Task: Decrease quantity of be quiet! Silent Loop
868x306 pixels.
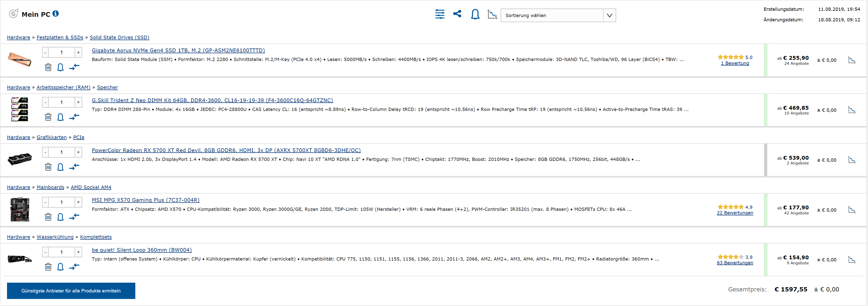Action: point(46,252)
